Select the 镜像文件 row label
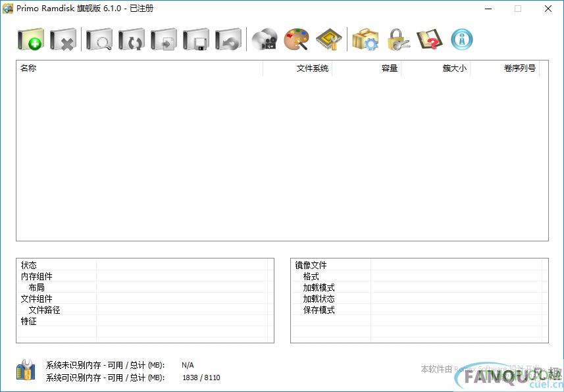Screen dimensions: 564x392 [x=311, y=265]
